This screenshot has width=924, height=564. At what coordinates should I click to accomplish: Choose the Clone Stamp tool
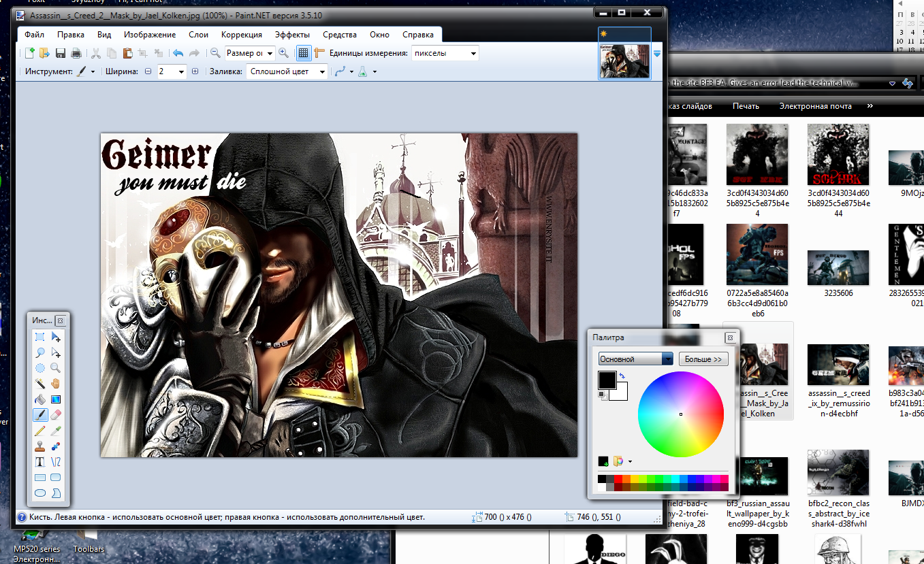[40, 446]
